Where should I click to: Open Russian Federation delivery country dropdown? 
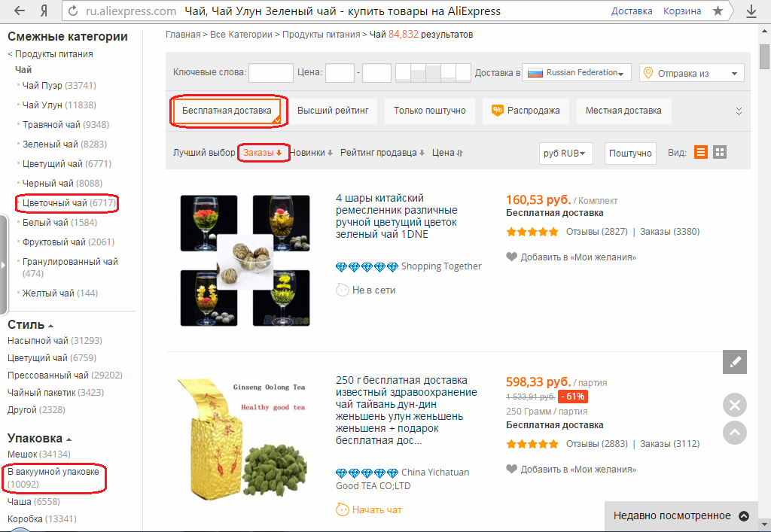click(x=576, y=73)
